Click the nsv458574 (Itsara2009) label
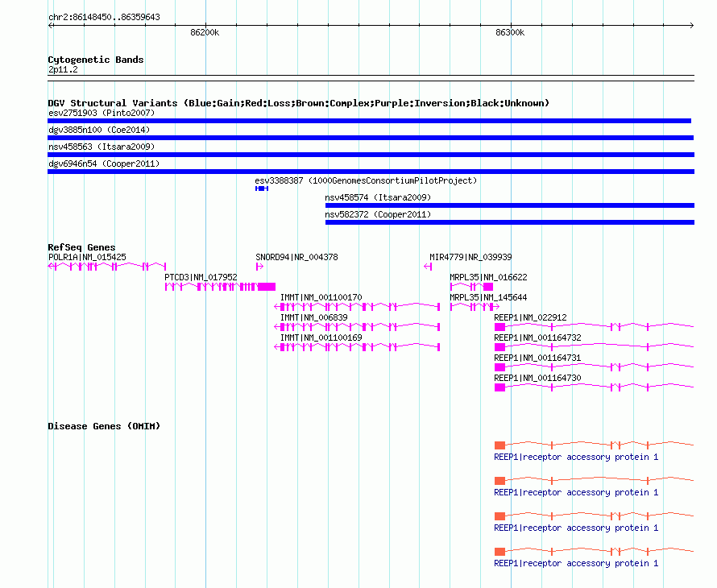Viewport: 717px width, 588px height. (378, 197)
